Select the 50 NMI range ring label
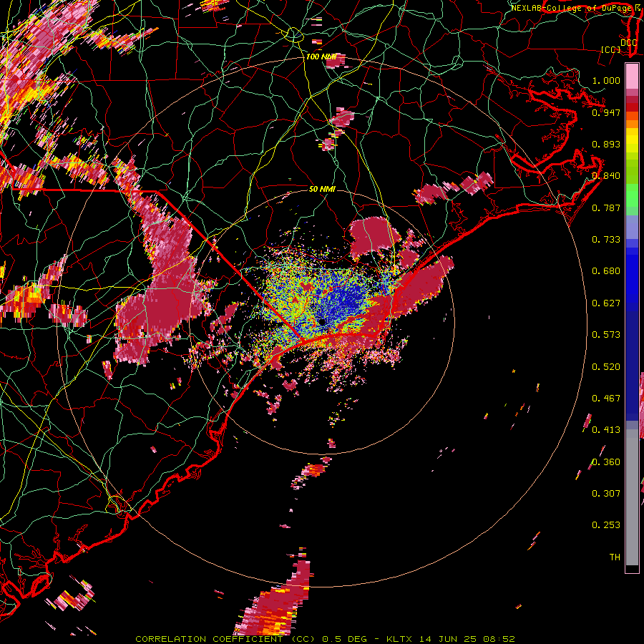 coord(322,189)
